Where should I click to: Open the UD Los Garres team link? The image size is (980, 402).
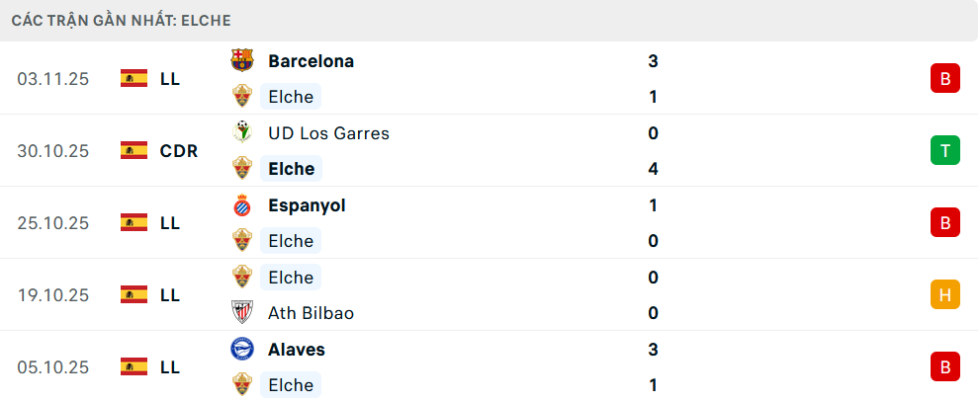pyautogui.click(x=328, y=133)
